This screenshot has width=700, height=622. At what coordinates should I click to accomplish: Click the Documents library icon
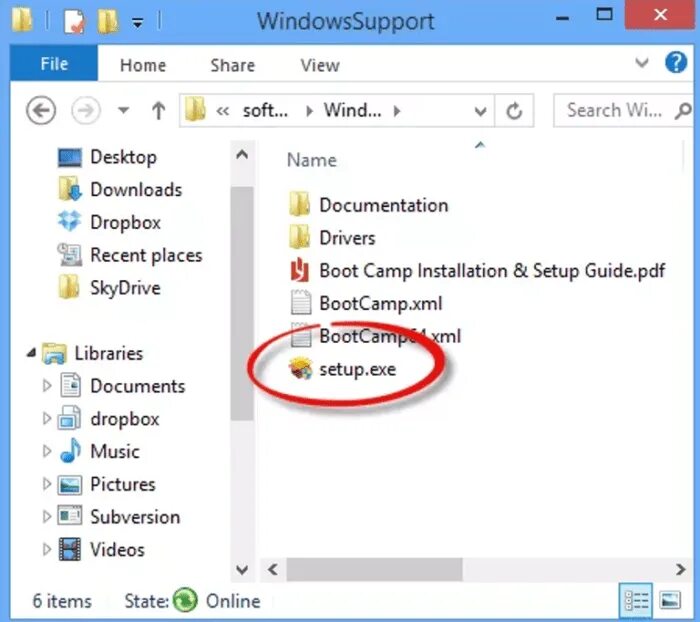pyautogui.click(x=70, y=385)
